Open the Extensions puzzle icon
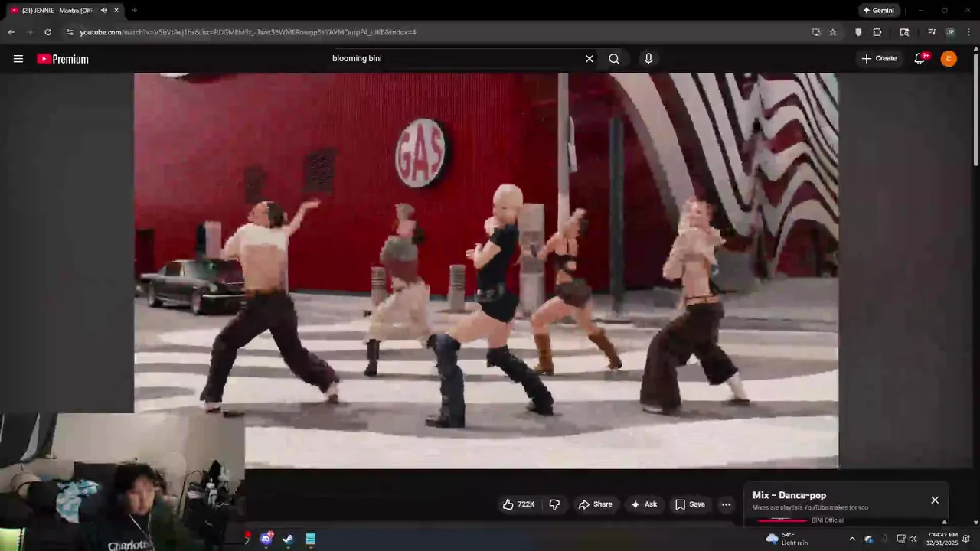 (877, 32)
